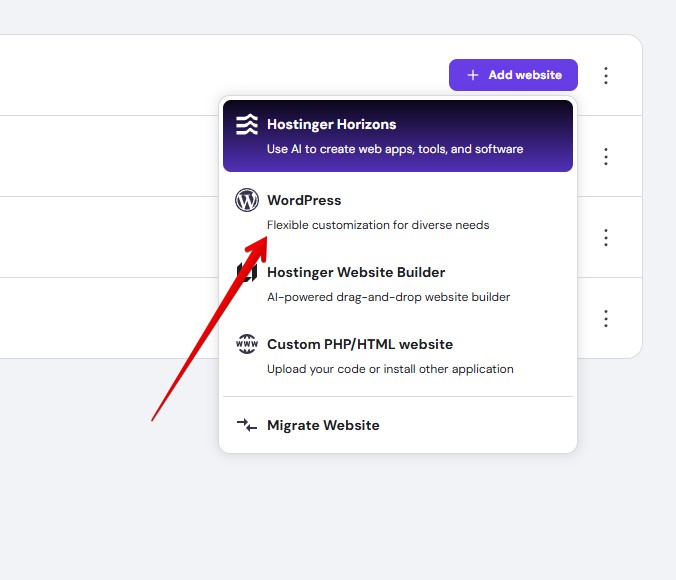This screenshot has height=580, width=676.
Task: Select Hostinger Website Builder option
Action: pos(397,284)
